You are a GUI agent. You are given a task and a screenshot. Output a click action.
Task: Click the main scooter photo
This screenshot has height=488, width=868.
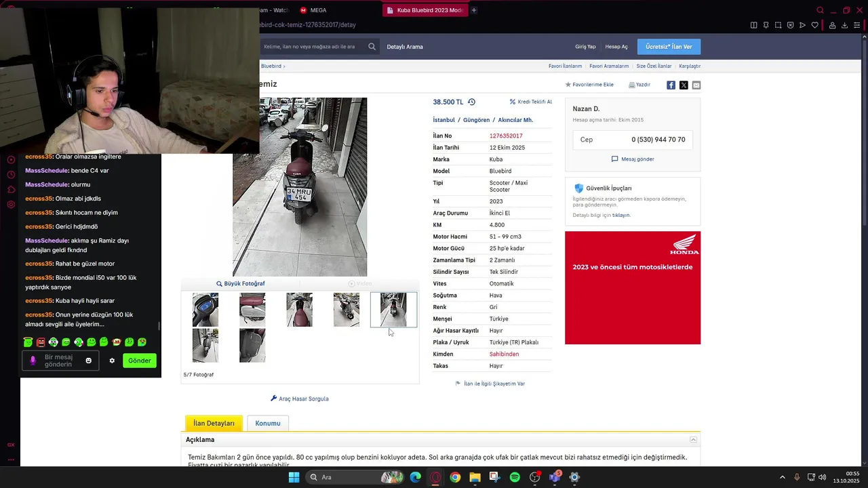pyautogui.click(x=300, y=187)
